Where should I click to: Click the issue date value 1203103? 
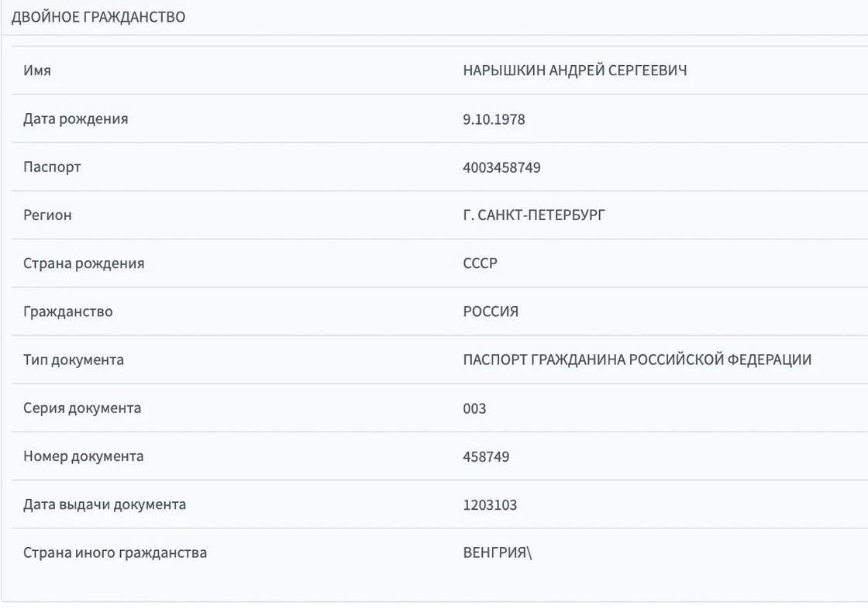click(490, 505)
